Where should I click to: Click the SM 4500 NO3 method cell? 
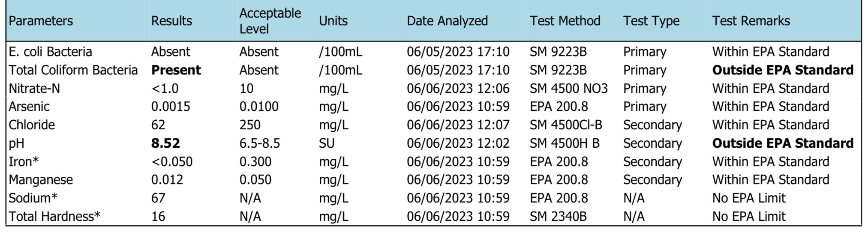point(569,89)
